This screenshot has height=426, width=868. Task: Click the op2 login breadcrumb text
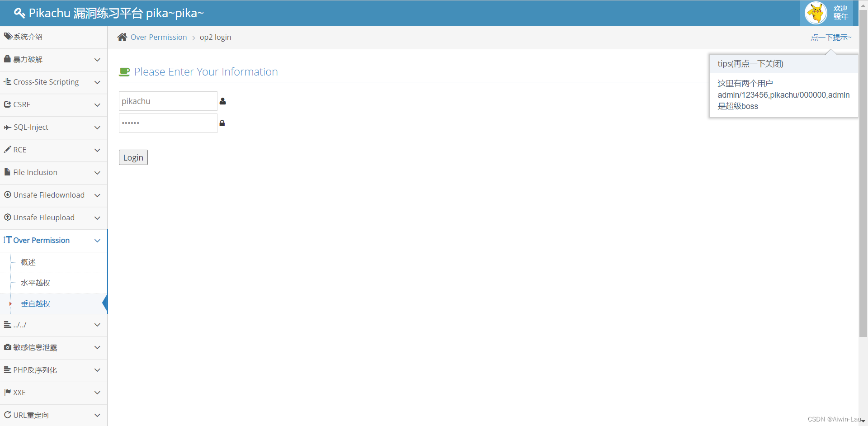click(215, 37)
